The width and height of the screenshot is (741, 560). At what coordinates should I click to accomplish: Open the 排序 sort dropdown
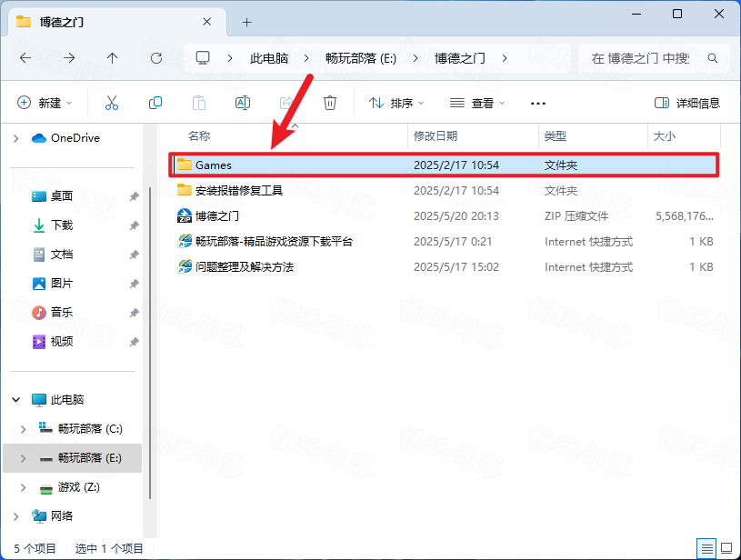[396, 103]
